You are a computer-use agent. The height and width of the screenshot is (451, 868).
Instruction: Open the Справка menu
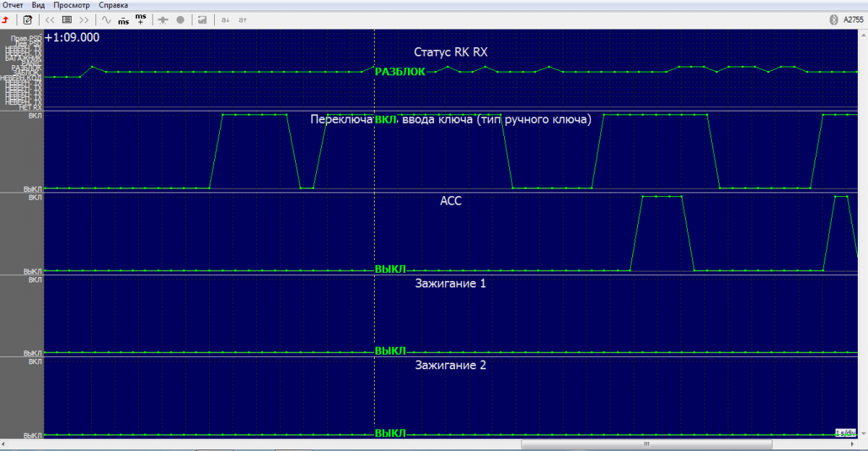coord(114,5)
